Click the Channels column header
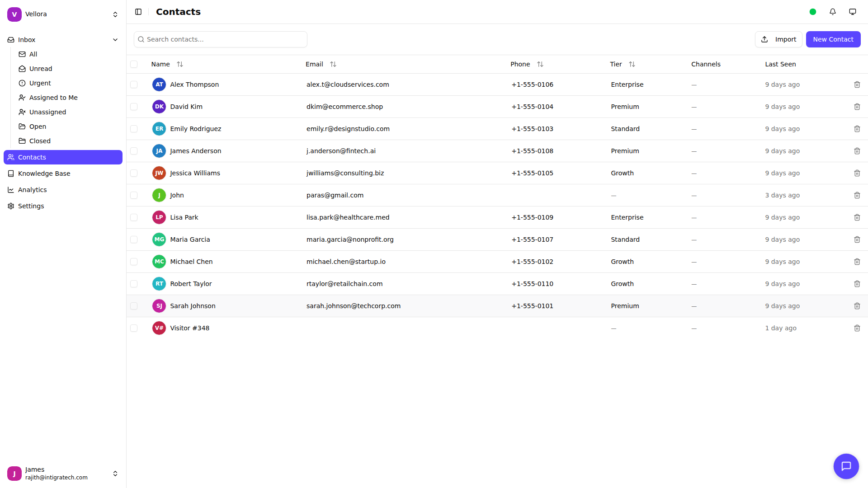The image size is (868, 488). tap(706, 64)
